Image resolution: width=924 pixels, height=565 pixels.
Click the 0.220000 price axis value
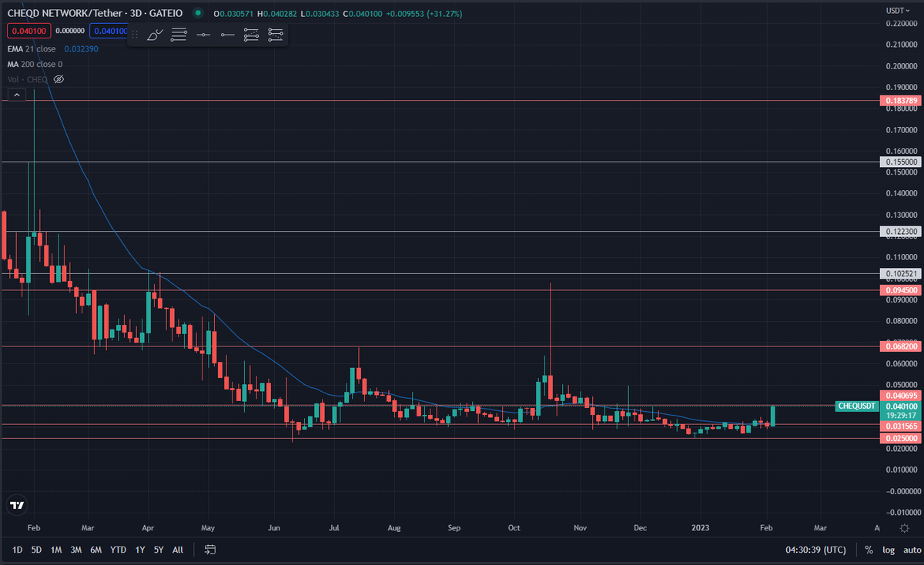pyautogui.click(x=900, y=24)
